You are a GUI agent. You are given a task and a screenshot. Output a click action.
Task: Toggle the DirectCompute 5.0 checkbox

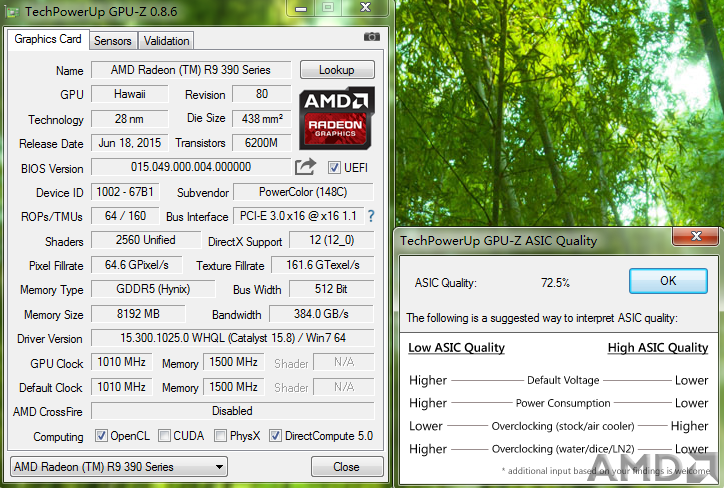tap(275, 435)
